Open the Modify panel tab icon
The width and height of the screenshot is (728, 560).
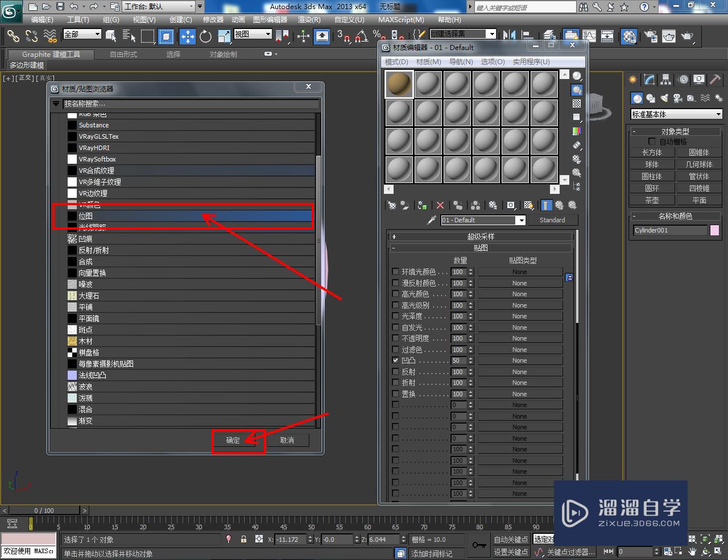coord(649,80)
